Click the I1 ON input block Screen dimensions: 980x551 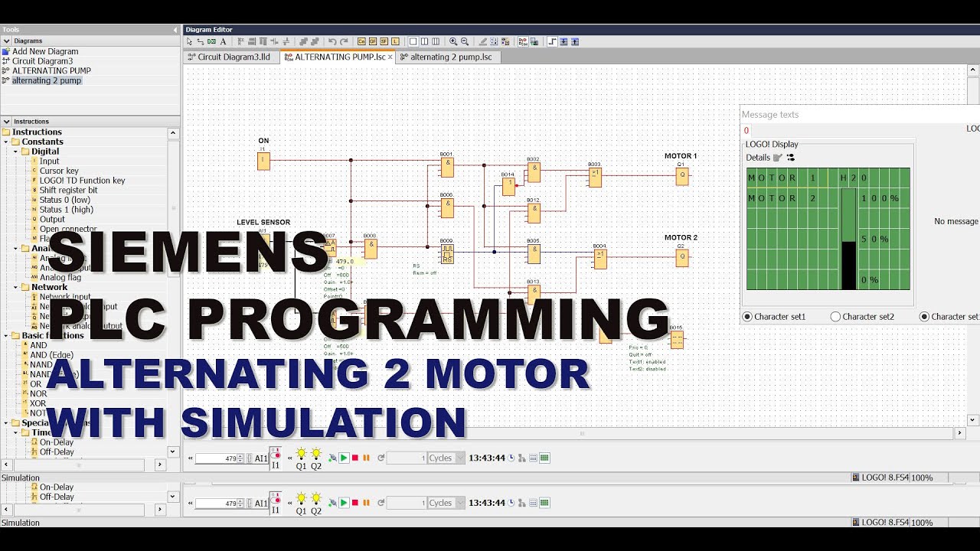point(263,161)
